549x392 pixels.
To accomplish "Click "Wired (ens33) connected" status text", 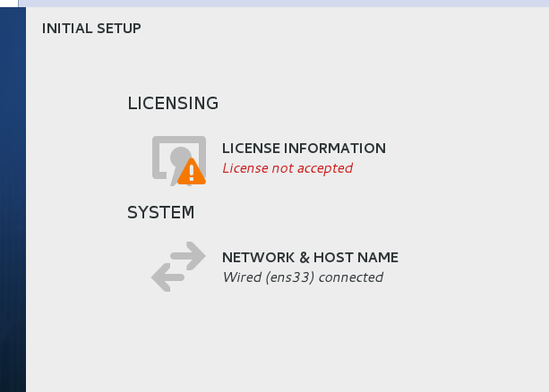I will (302, 277).
